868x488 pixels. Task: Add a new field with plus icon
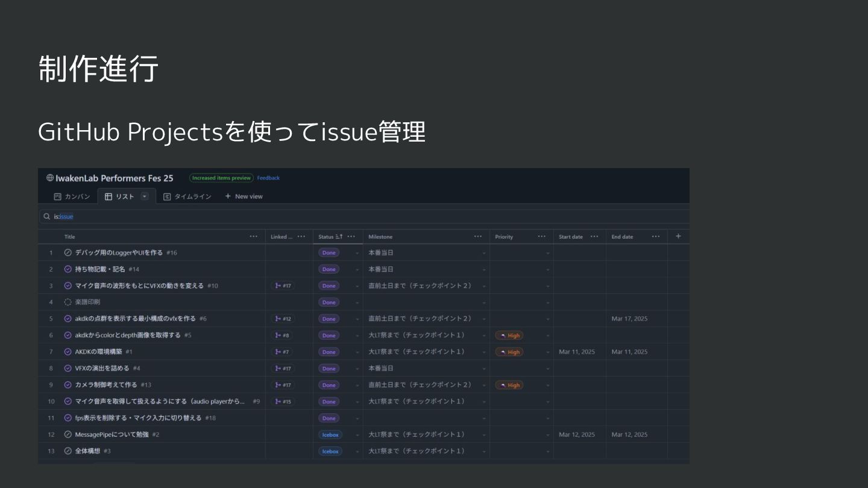pyautogui.click(x=678, y=236)
